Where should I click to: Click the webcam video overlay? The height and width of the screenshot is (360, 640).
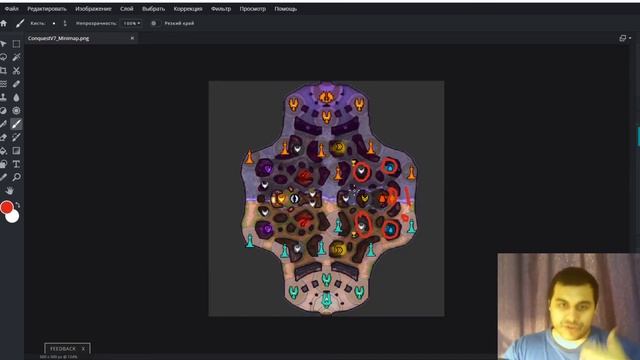pos(569,307)
